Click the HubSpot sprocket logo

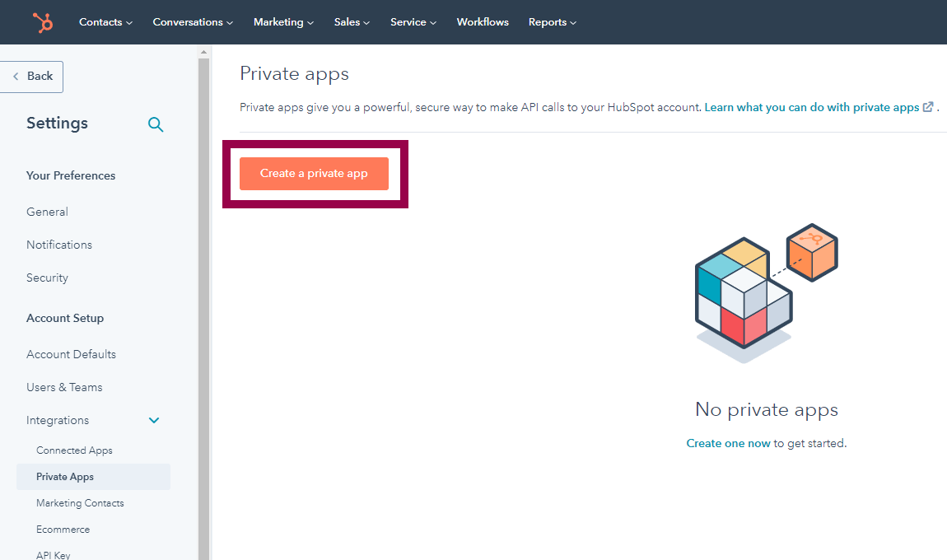tap(42, 22)
